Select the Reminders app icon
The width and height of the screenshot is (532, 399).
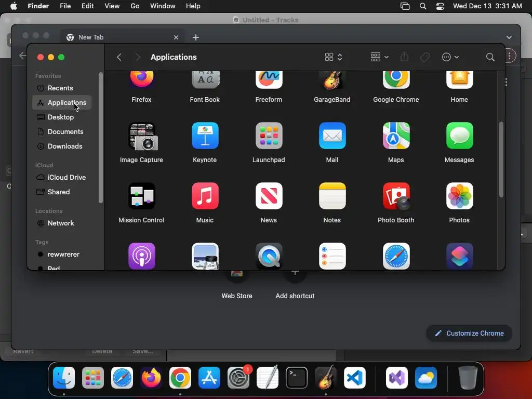point(332,256)
